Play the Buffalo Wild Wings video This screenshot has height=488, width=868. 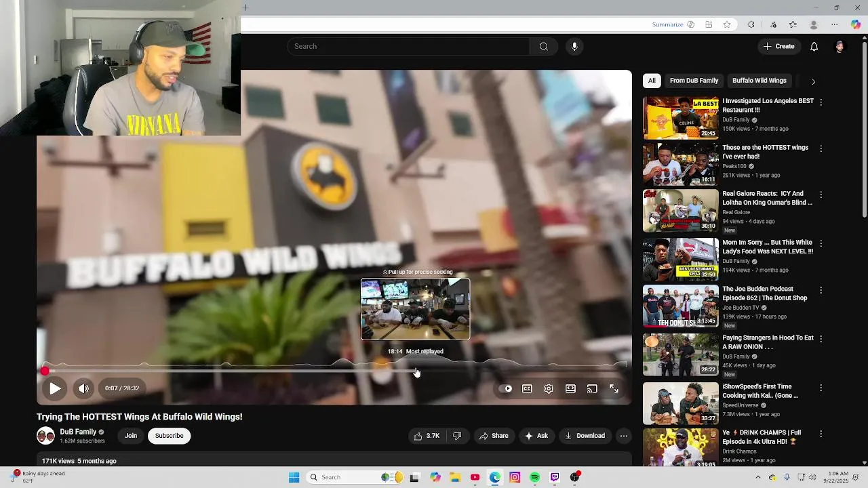55,388
